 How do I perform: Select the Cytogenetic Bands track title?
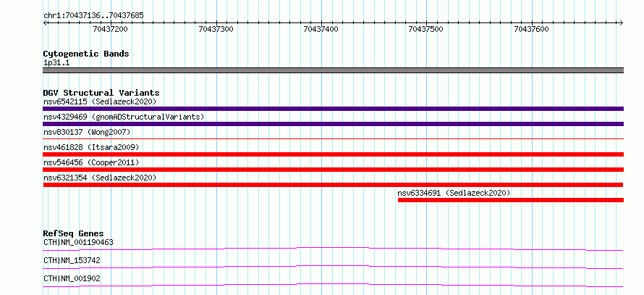86,54
